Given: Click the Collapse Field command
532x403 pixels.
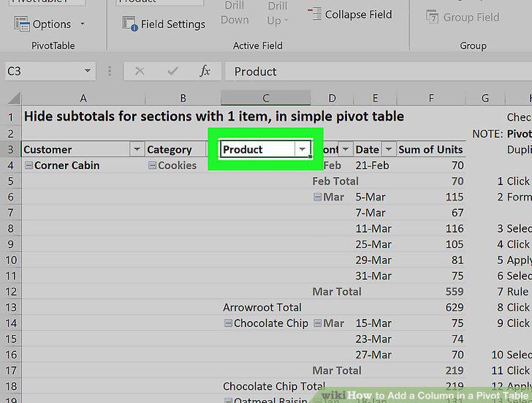Looking at the screenshot, I should coord(350,15).
